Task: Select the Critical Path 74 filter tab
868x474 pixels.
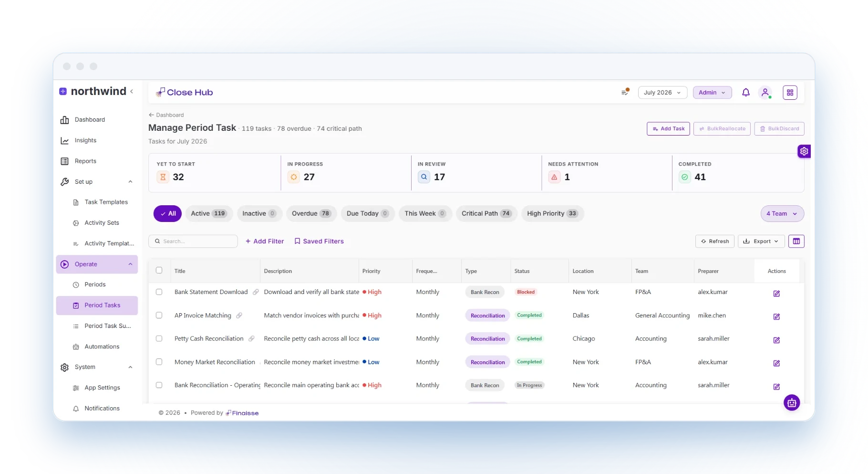Action: [486, 214]
